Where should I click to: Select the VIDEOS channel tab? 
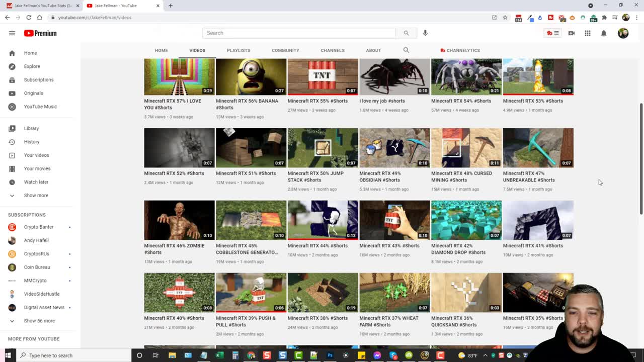197,50
